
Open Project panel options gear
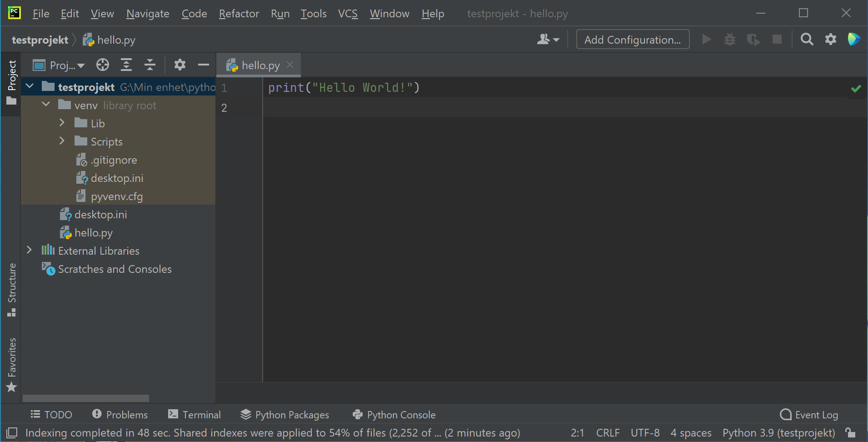tap(180, 65)
